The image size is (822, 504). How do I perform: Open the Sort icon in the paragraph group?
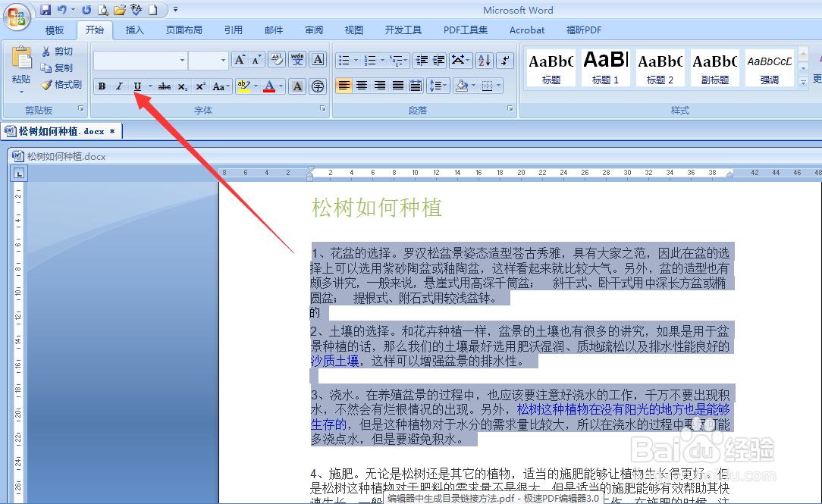[x=484, y=59]
